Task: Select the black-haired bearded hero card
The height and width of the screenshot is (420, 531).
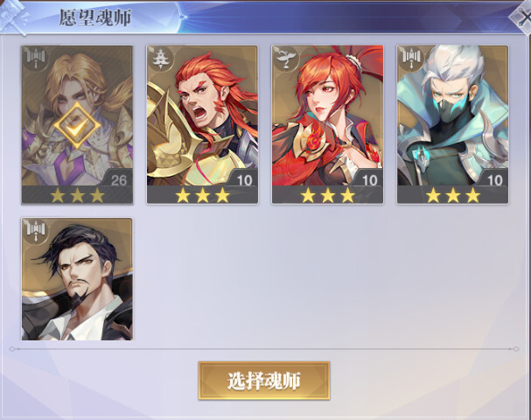Action: coord(77,279)
